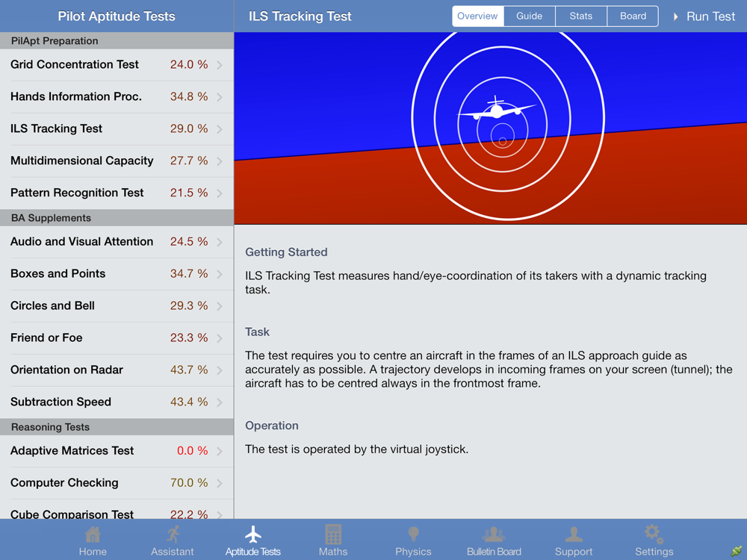Start the test with Run Test
The width and height of the screenshot is (747, 560).
point(704,16)
